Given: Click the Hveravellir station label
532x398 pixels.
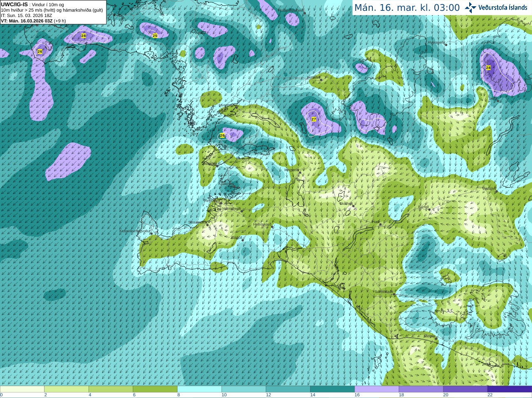Looking at the screenshot, I should coord(436,42).
